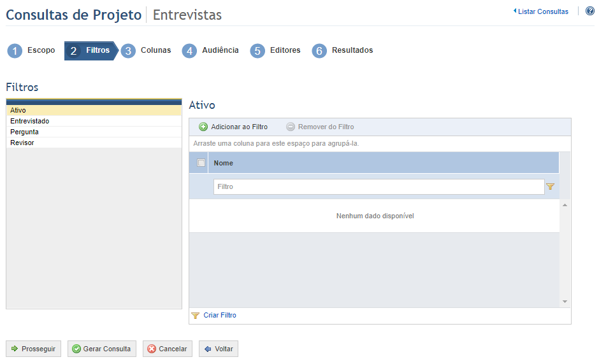Click the Remover do Filtro minus icon
The image size is (599, 364).
coord(291,127)
